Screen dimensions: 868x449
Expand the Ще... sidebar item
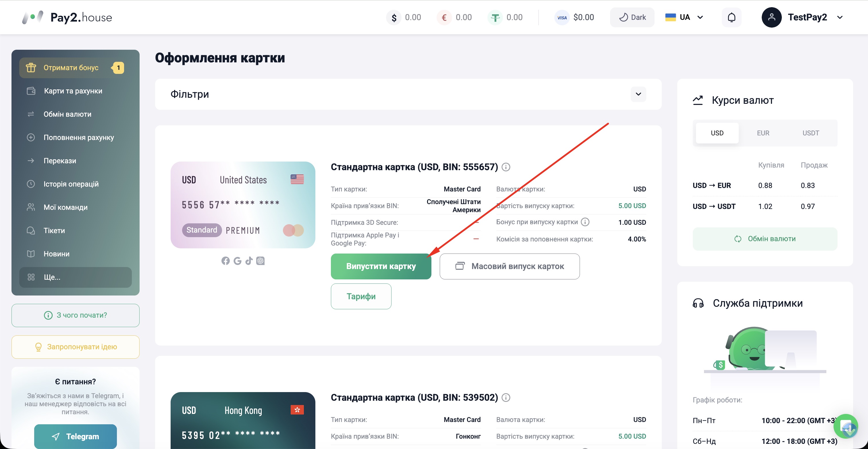coord(76,277)
